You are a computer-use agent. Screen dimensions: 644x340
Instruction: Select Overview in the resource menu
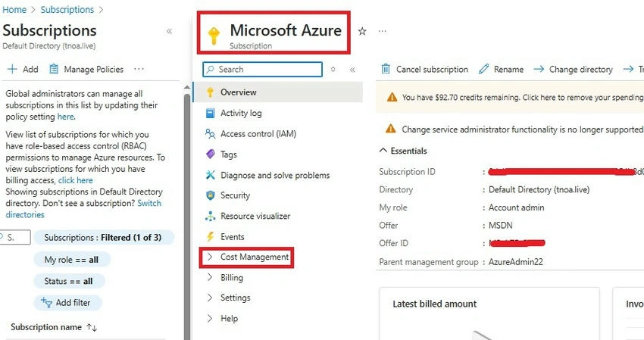click(x=278, y=92)
